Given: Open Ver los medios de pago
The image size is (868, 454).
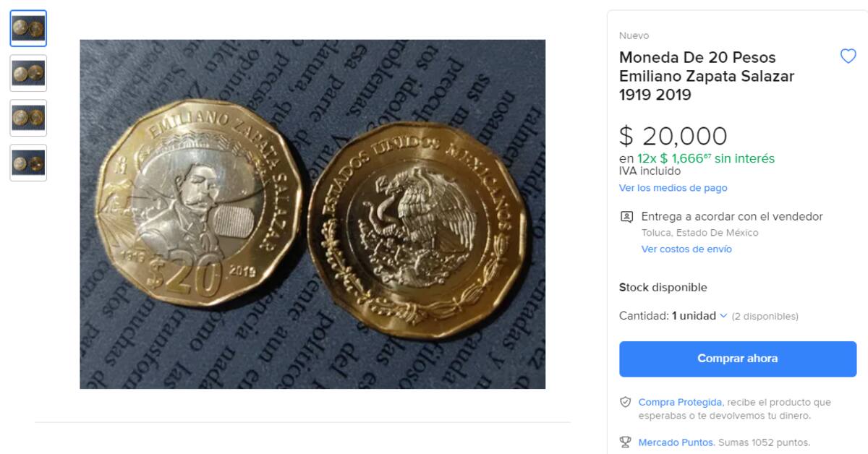Looking at the screenshot, I should (673, 188).
